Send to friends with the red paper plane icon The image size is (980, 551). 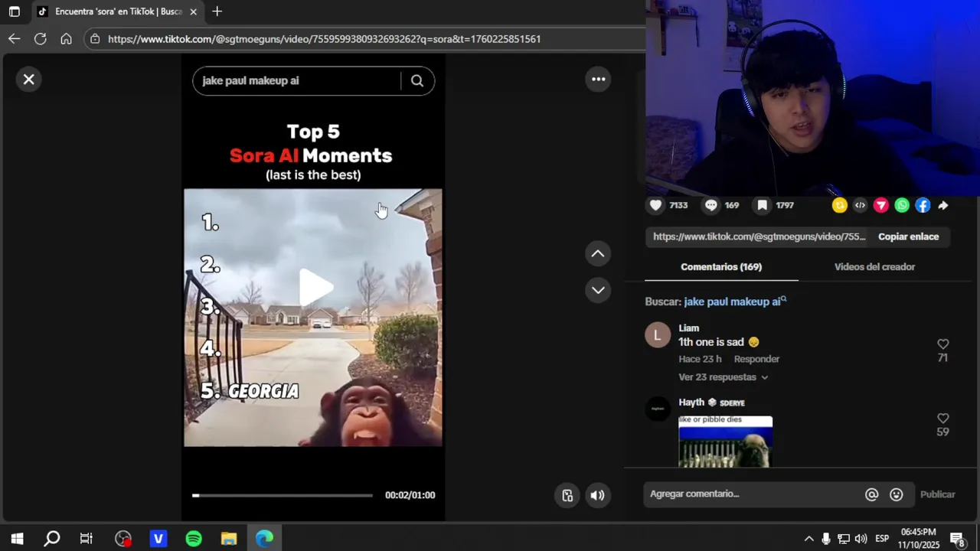(881, 205)
